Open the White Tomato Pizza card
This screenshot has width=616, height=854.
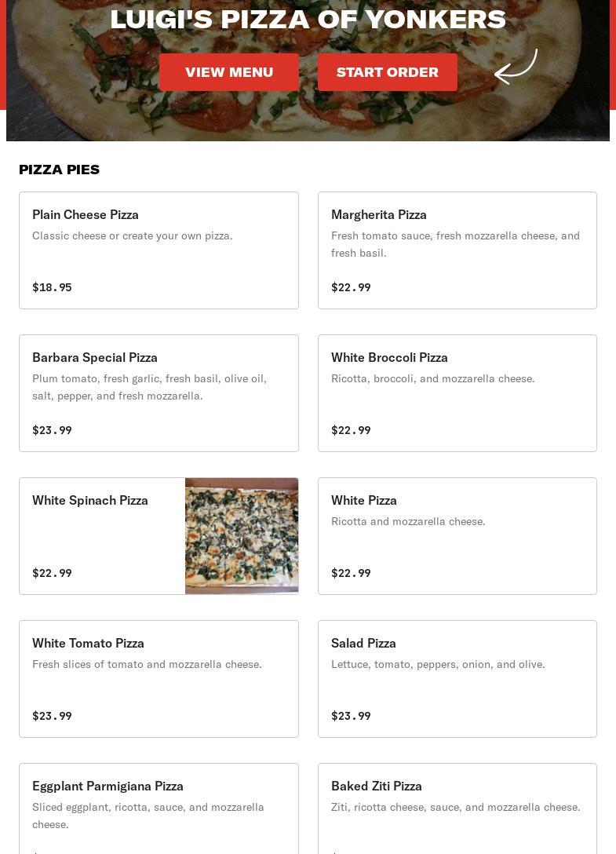click(x=159, y=679)
